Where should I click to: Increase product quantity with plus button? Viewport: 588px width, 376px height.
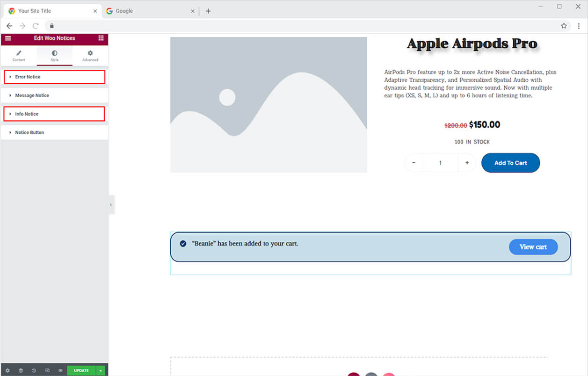pyautogui.click(x=467, y=163)
